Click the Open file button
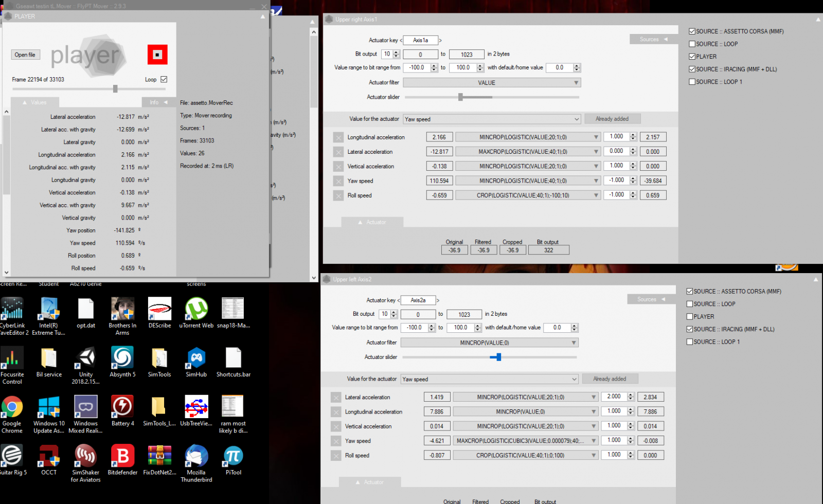This screenshot has height=504, width=823. pos(25,55)
